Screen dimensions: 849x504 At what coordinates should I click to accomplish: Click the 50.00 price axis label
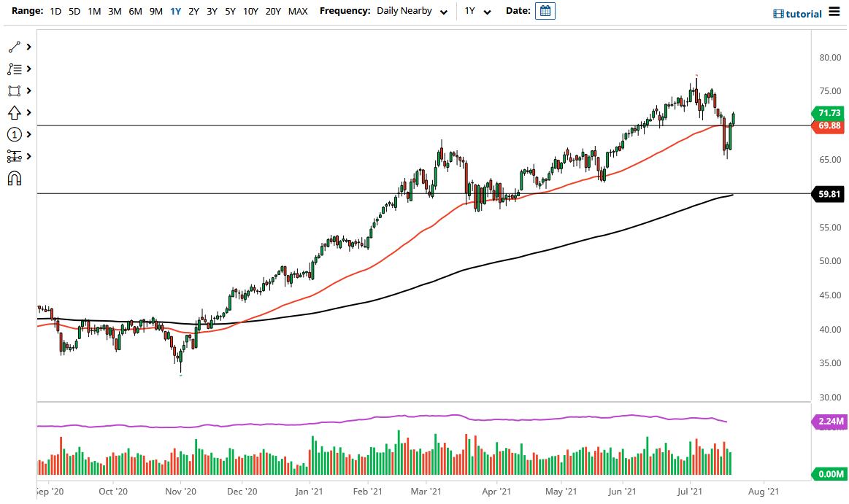pos(830,261)
